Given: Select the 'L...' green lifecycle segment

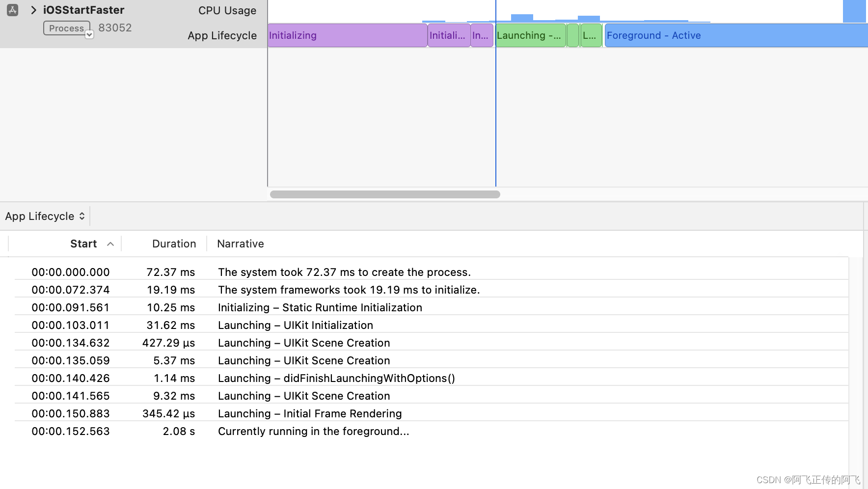Looking at the screenshot, I should pyautogui.click(x=591, y=35).
